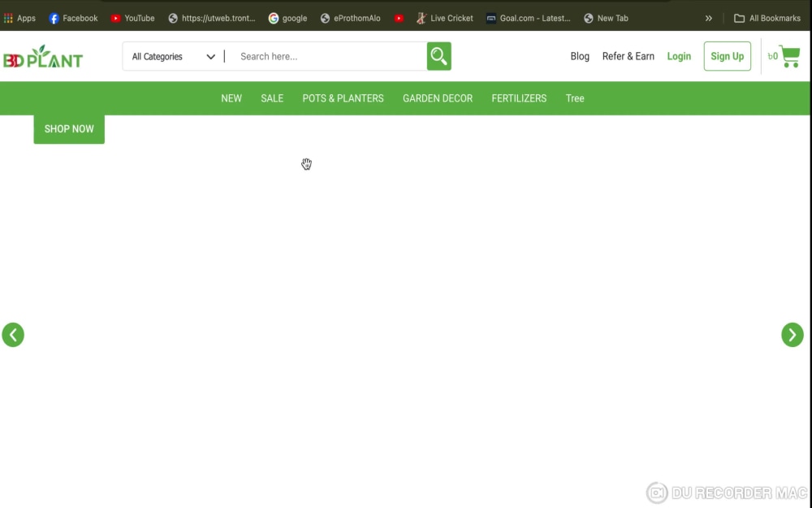Click the BD Plant logo
The height and width of the screenshot is (508, 812).
pos(43,57)
